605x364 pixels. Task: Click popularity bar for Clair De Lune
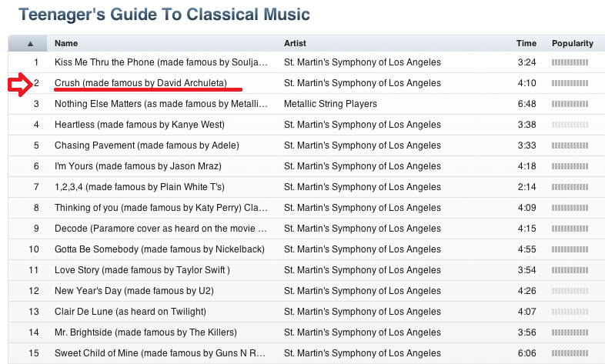tap(570, 312)
